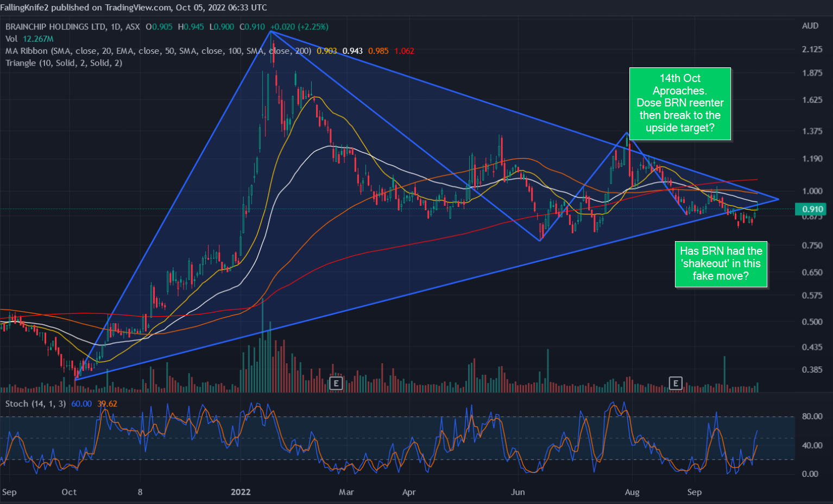833x504 pixels.
Task: Click the Mar label on the time axis
Action: tap(346, 492)
